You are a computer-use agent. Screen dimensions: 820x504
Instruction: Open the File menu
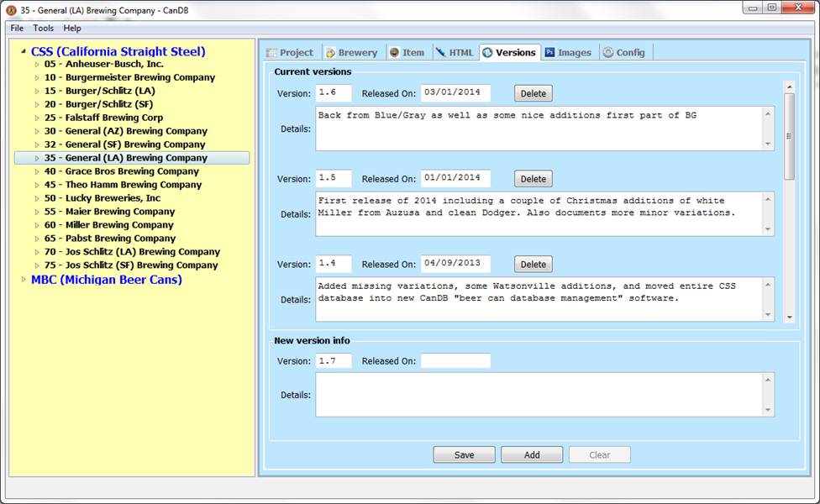click(x=17, y=29)
